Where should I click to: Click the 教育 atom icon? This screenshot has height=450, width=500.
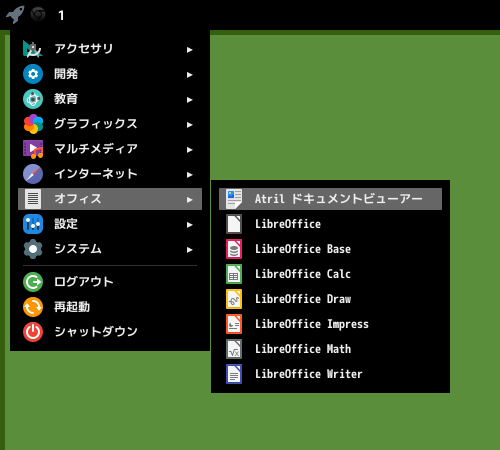pos(33,99)
